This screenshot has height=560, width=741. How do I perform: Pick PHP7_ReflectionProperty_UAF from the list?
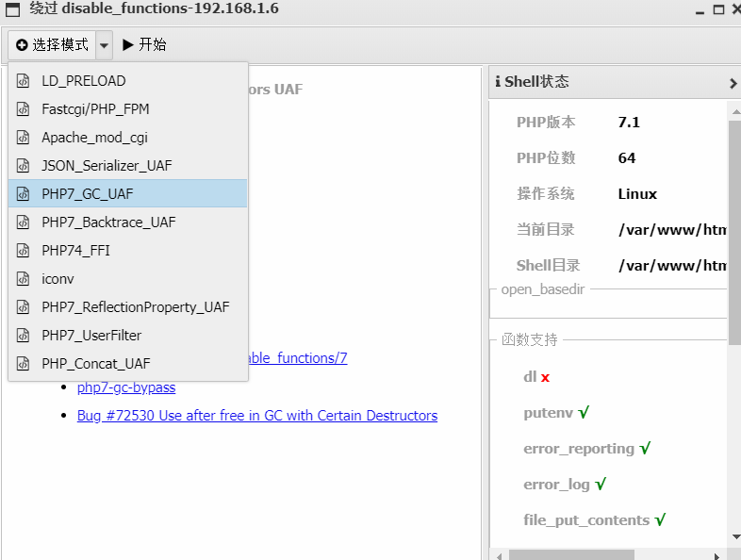click(135, 307)
